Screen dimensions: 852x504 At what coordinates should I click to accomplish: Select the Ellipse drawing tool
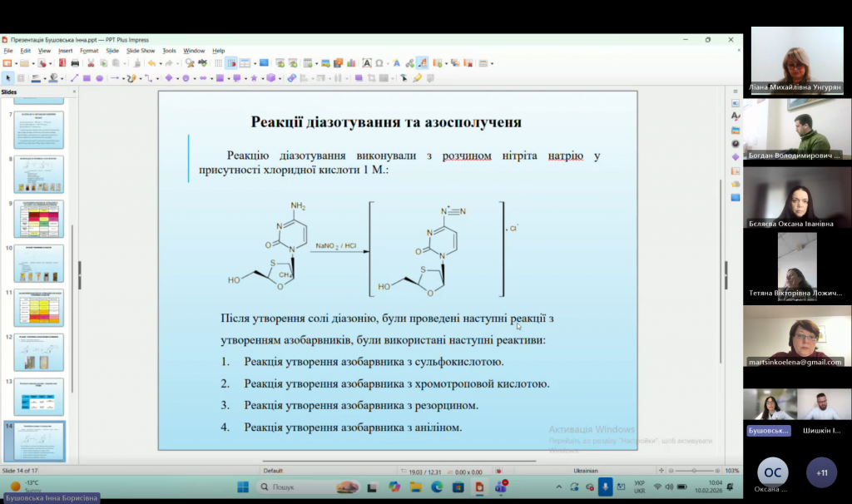[99, 78]
